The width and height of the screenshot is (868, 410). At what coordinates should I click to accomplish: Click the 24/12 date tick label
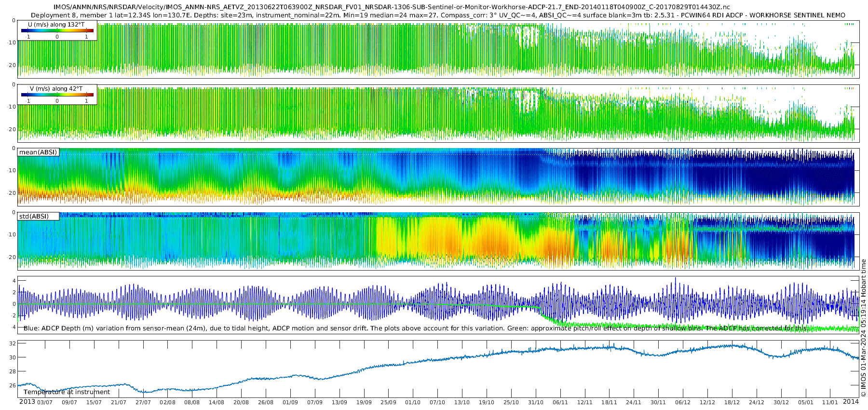[757, 402]
